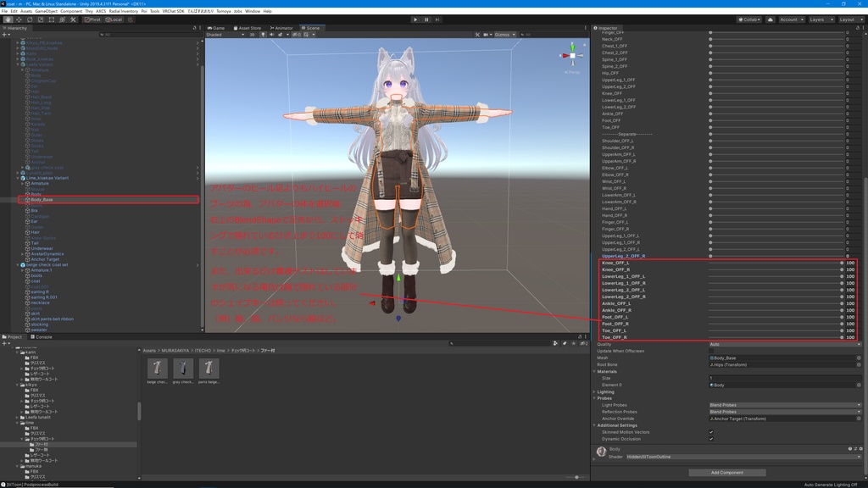
Task: Open Layout dropdown
Action: 850,19
